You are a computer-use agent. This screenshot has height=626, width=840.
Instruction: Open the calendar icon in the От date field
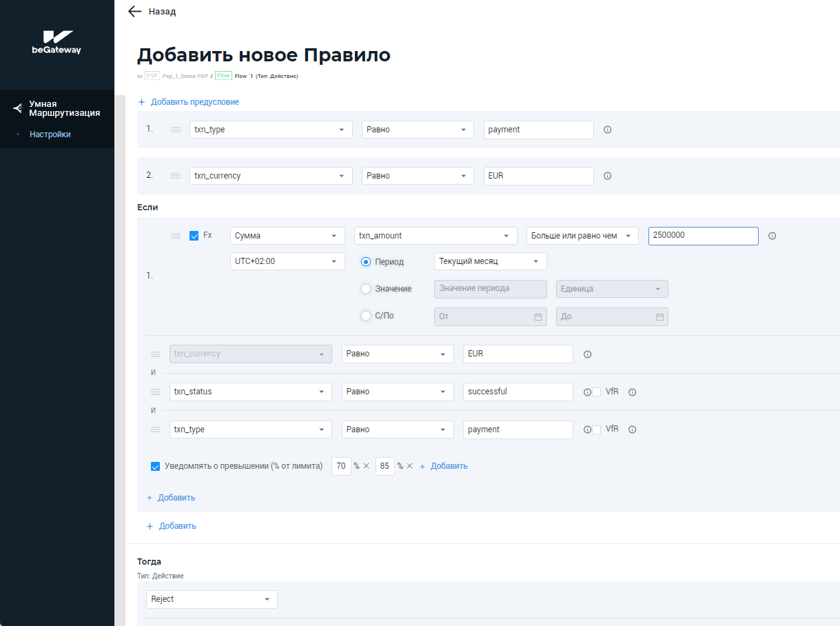tap(537, 317)
